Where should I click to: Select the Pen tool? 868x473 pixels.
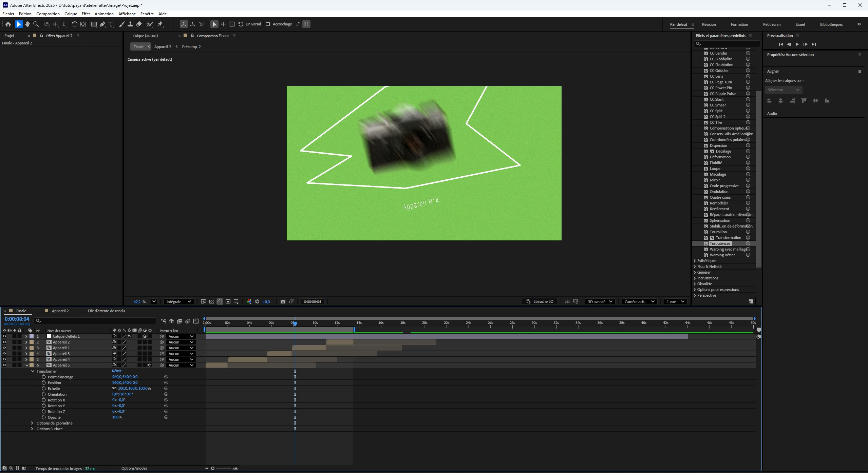coord(102,24)
